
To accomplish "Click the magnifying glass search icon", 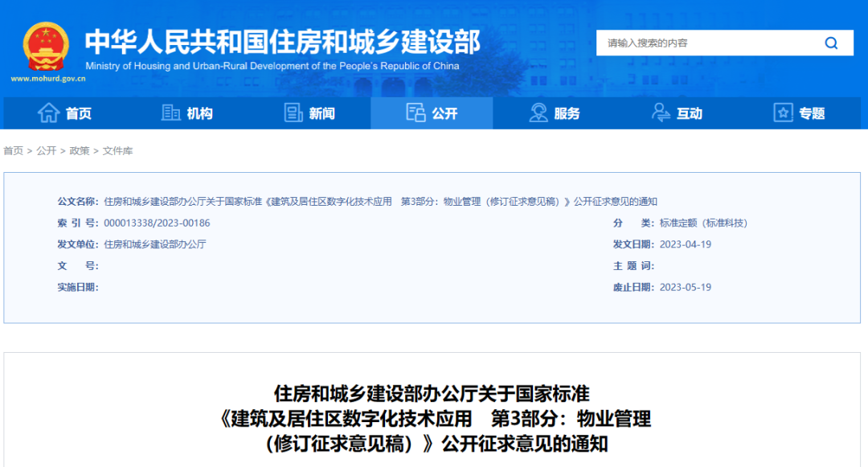I will pyautogui.click(x=831, y=43).
